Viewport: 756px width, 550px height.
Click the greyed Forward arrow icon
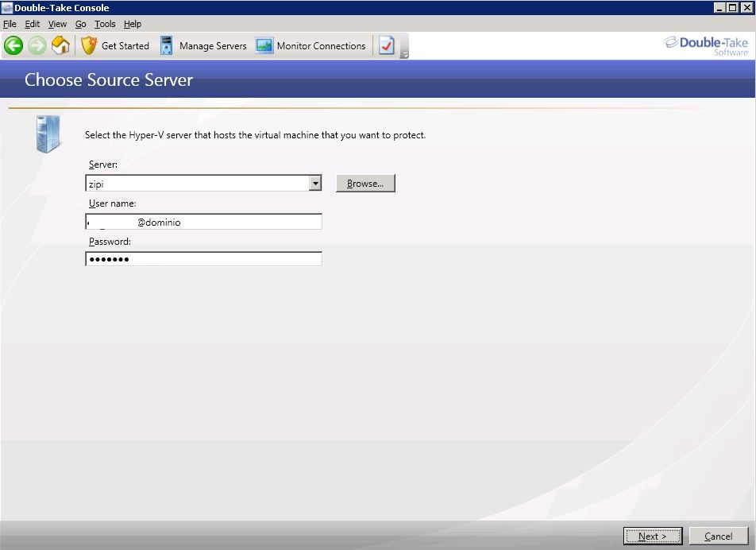(x=37, y=46)
